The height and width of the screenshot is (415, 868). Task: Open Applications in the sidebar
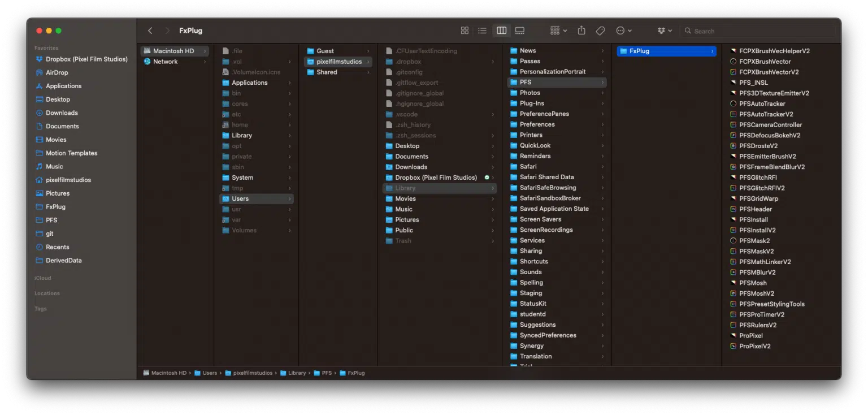pos(59,86)
